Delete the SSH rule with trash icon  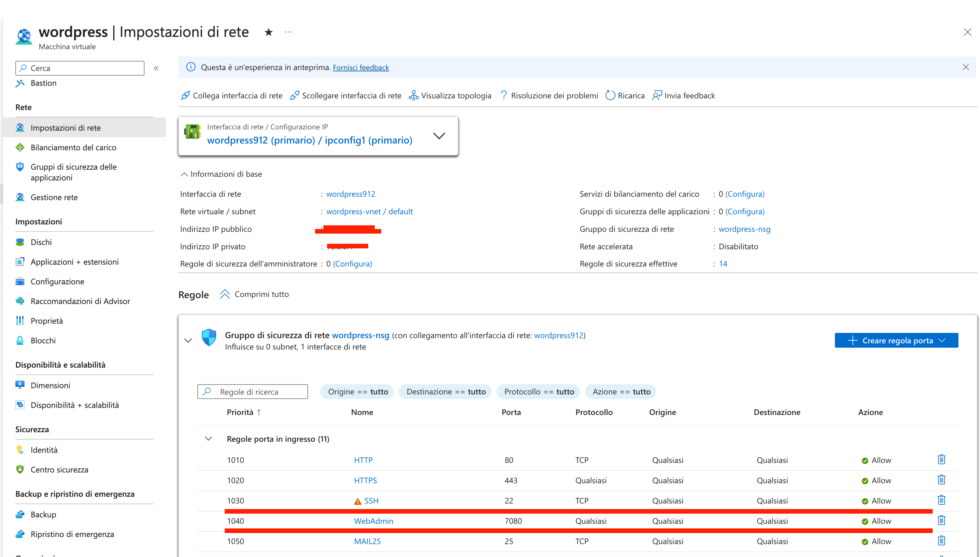(941, 500)
